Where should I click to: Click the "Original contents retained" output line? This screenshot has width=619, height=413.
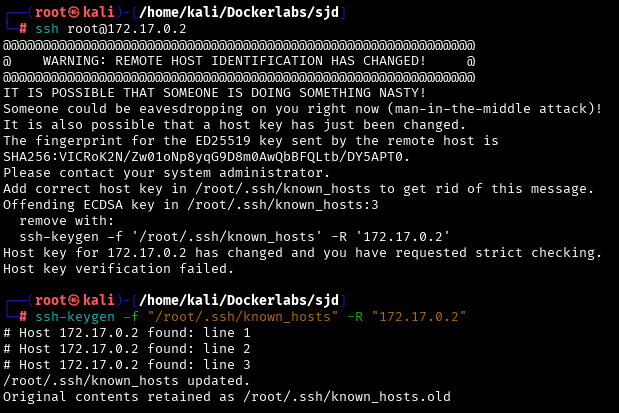tap(226, 397)
